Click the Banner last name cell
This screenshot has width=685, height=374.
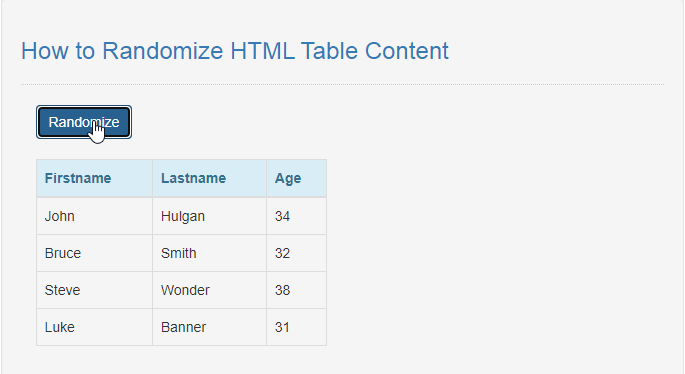pyautogui.click(x=209, y=327)
